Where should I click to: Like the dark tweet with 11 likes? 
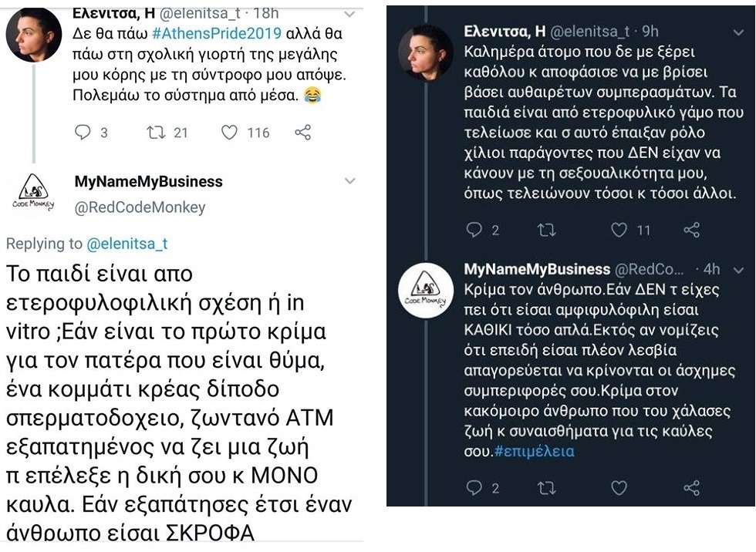click(x=619, y=229)
